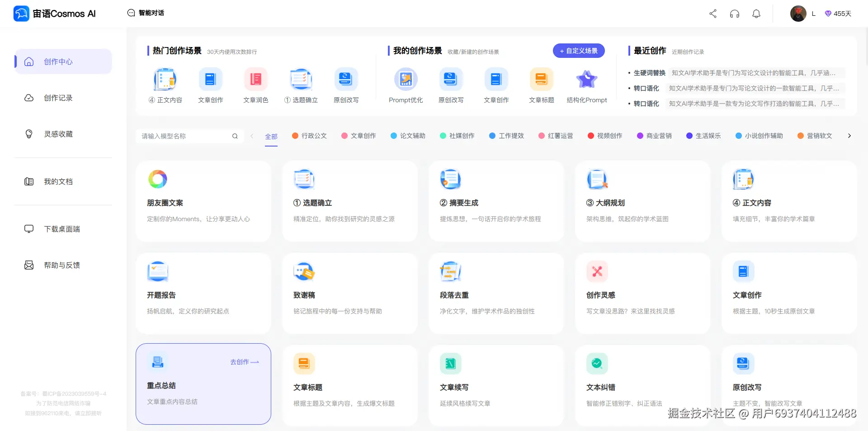Select the 小说创作辅助 category tab
This screenshot has height=431, width=868.
pos(759,136)
